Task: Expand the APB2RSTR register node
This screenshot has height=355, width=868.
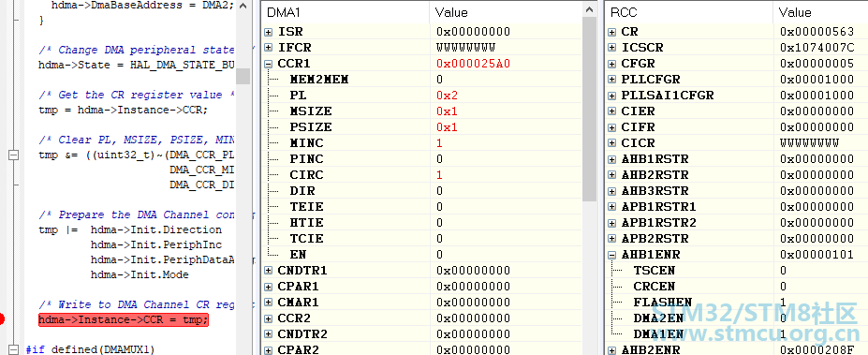Action: 611,239
